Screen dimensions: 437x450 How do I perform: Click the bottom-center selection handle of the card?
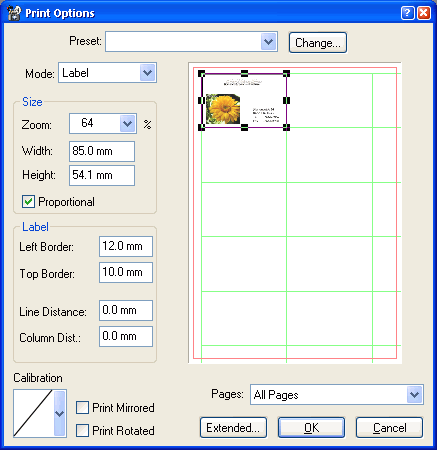pos(244,127)
